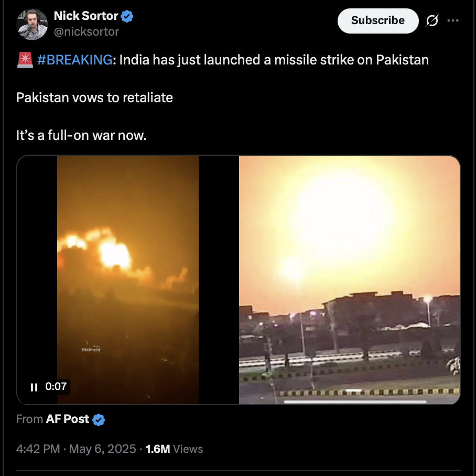The image size is (476, 476).
Task: Click the Nick Sortor display name
Action: point(86,16)
